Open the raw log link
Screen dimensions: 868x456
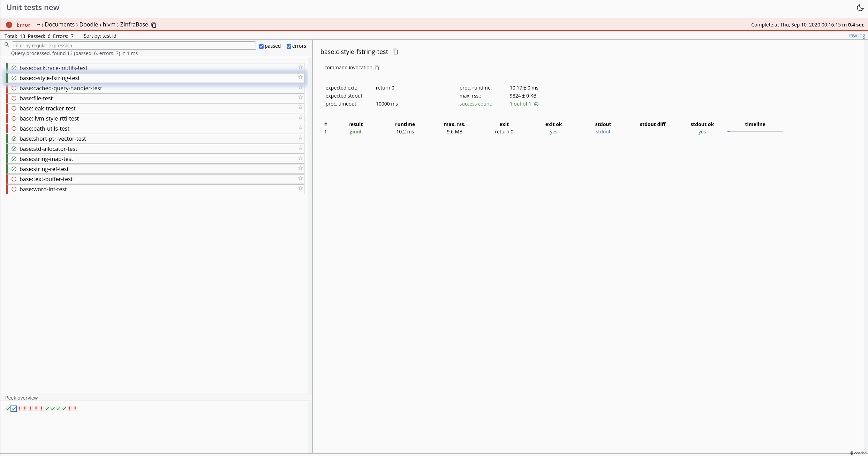tap(856, 36)
